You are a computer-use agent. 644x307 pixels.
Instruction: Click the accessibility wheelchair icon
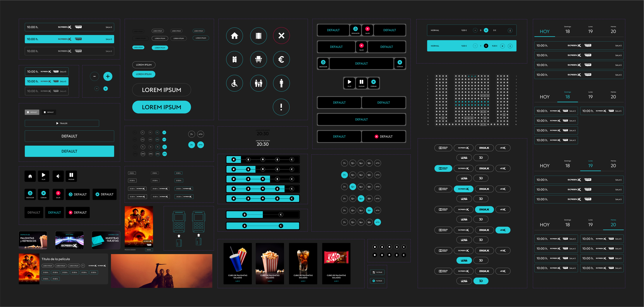[x=234, y=83]
